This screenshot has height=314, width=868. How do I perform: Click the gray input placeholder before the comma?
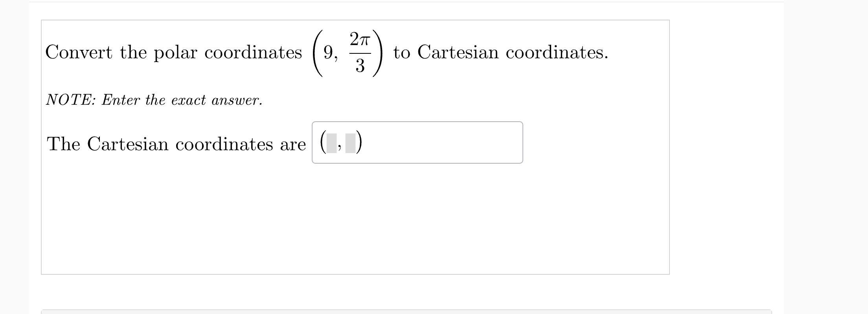tap(331, 144)
